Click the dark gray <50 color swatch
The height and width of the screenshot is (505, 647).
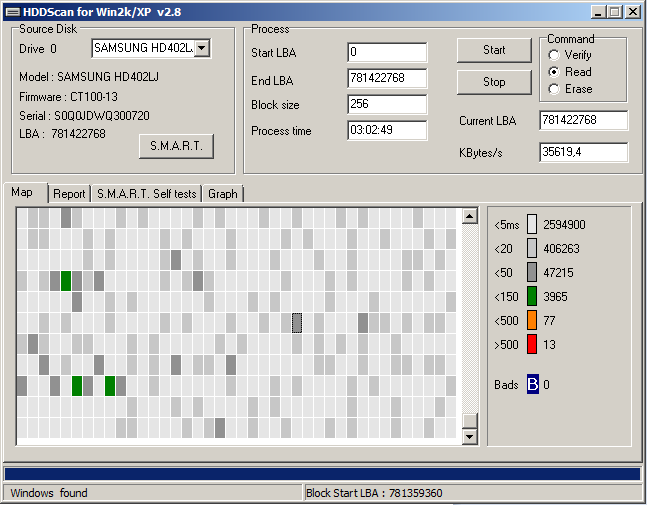click(x=532, y=272)
